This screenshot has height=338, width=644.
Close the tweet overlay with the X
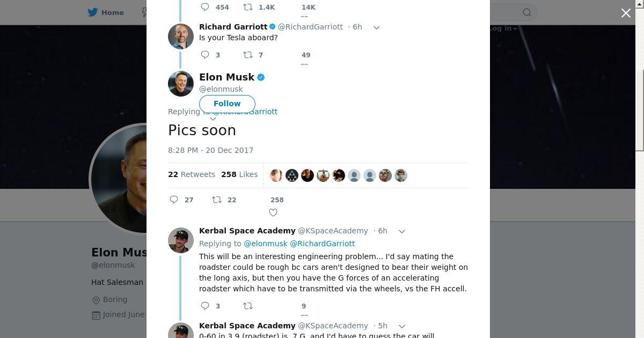tap(626, 13)
